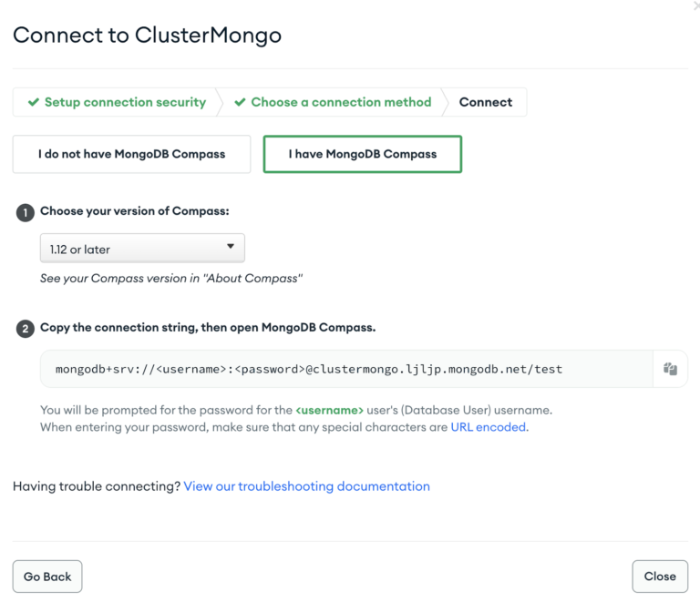Click the "Connect to ClusterMongo" heading
700x602 pixels.
[147, 36]
